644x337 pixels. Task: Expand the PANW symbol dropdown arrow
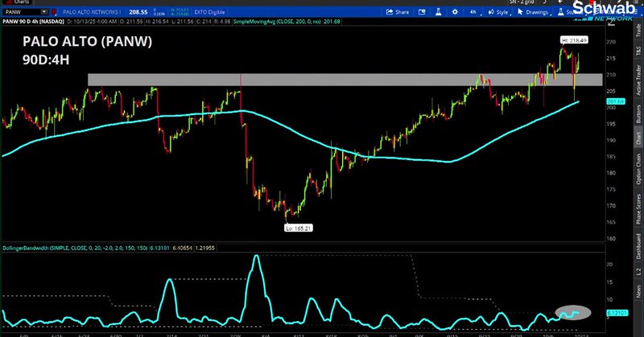pos(44,12)
